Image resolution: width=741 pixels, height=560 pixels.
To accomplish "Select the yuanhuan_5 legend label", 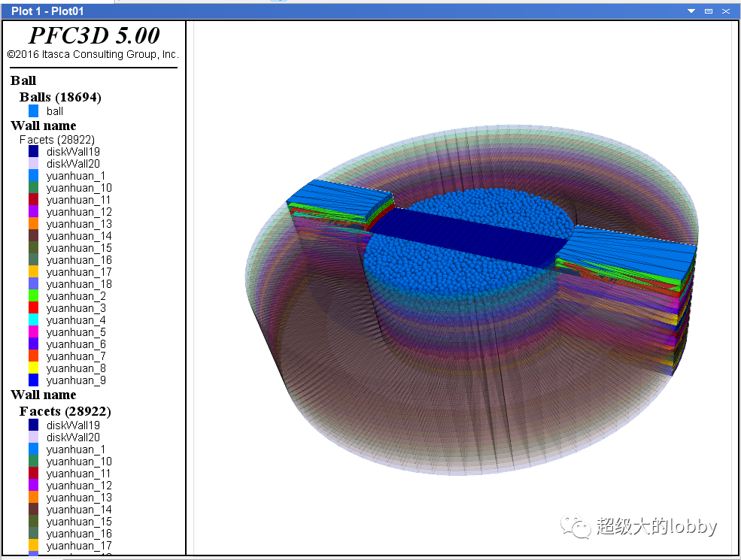I will point(76,332).
